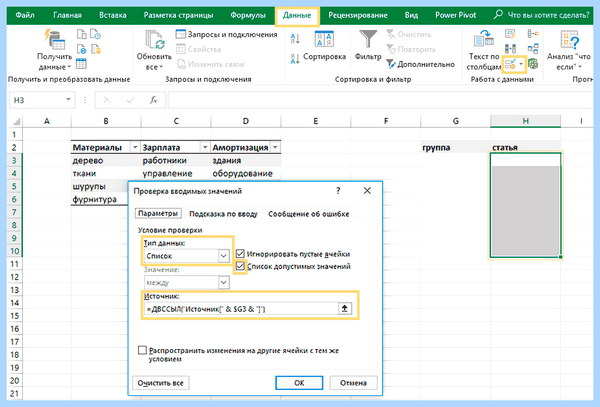Open Подсказка по вводу dialog tab
This screenshot has height=407, width=600.
coord(223,214)
